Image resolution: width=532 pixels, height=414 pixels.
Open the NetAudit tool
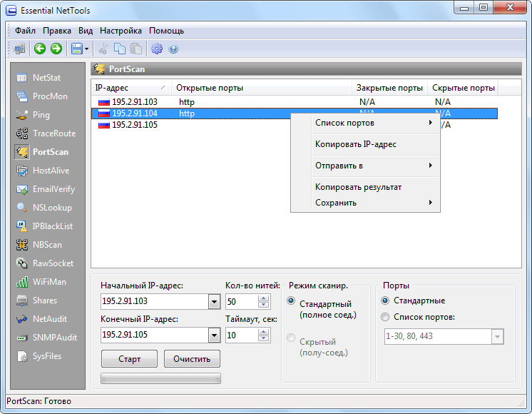click(42, 319)
